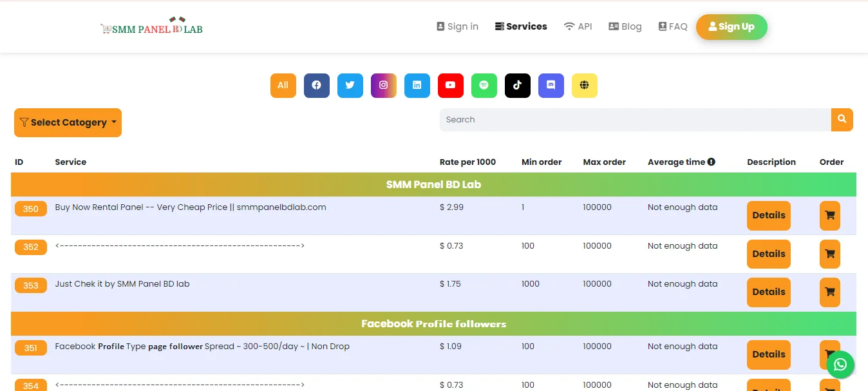View Details for service 353
Image resolution: width=868 pixels, height=391 pixels.
[x=768, y=292]
